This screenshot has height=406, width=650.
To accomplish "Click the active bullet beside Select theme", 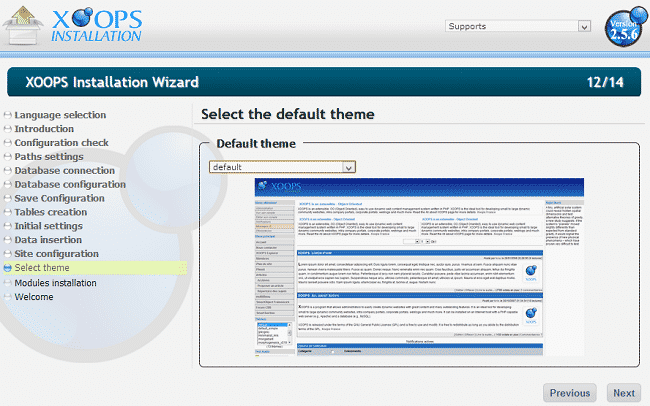I will tap(7, 268).
